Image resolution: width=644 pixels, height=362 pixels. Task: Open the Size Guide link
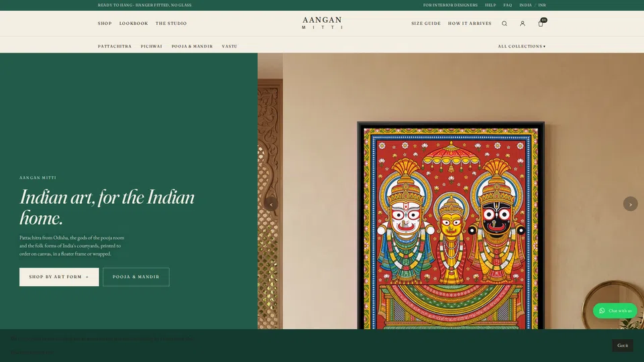click(426, 23)
